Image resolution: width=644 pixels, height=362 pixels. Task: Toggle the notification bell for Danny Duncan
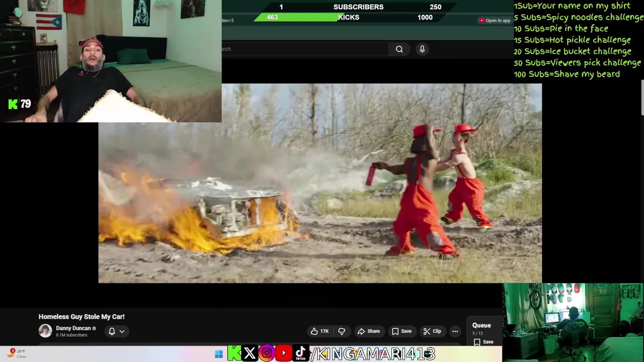pos(112,331)
